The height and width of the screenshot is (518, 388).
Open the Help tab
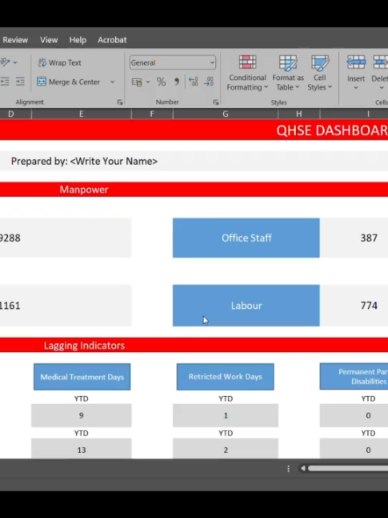tap(77, 40)
